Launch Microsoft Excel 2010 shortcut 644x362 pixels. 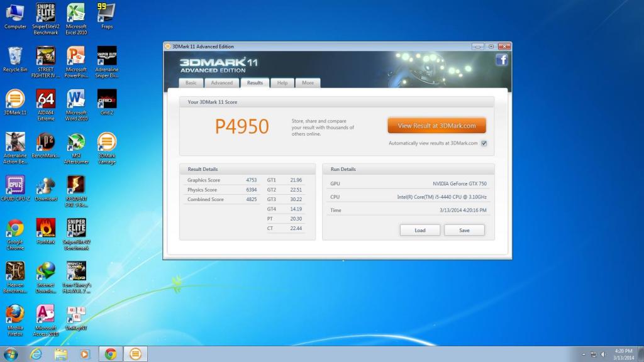(x=76, y=18)
